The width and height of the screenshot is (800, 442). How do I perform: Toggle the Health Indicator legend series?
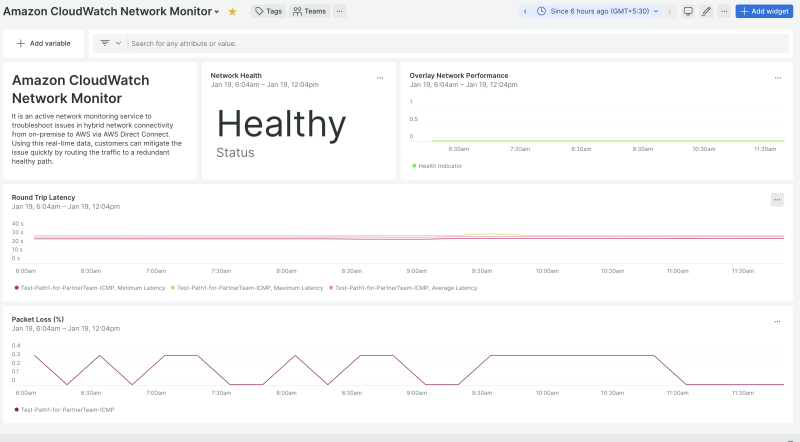(437, 166)
